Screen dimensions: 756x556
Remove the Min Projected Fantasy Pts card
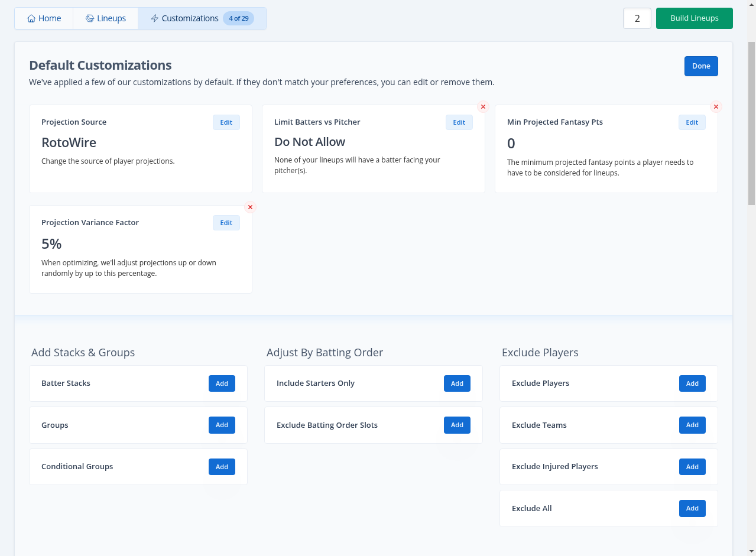point(716,107)
